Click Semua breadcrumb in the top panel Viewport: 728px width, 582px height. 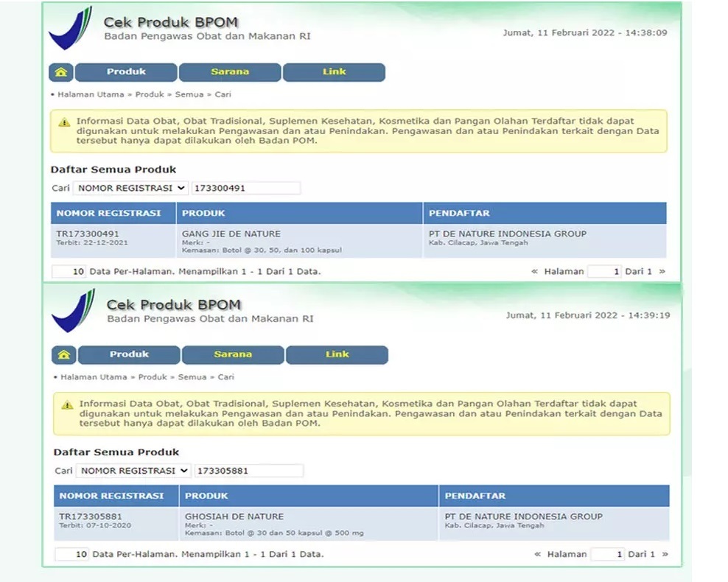point(189,94)
